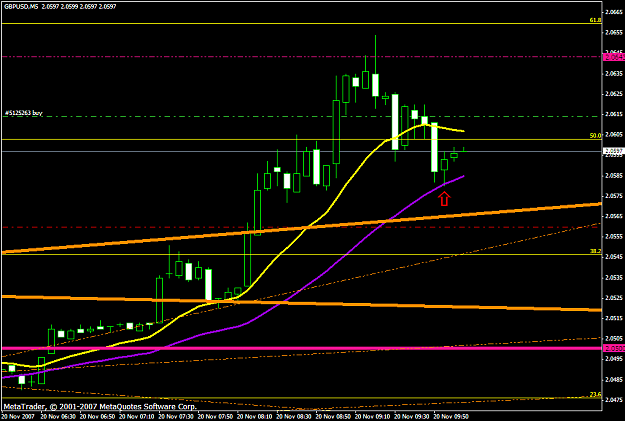The width and height of the screenshot is (625, 421).
Task: Click the 20 Nov 09:30 time label
Action: tap(413, 416)
